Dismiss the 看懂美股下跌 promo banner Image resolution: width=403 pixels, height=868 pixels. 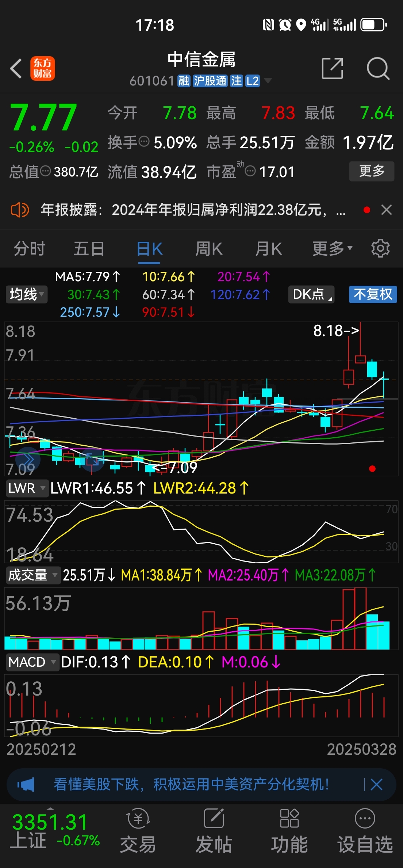click(376, 784)
